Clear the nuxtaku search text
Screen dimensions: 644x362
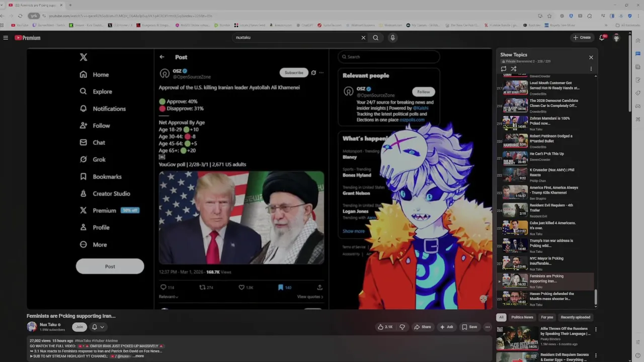pos(363,38)
